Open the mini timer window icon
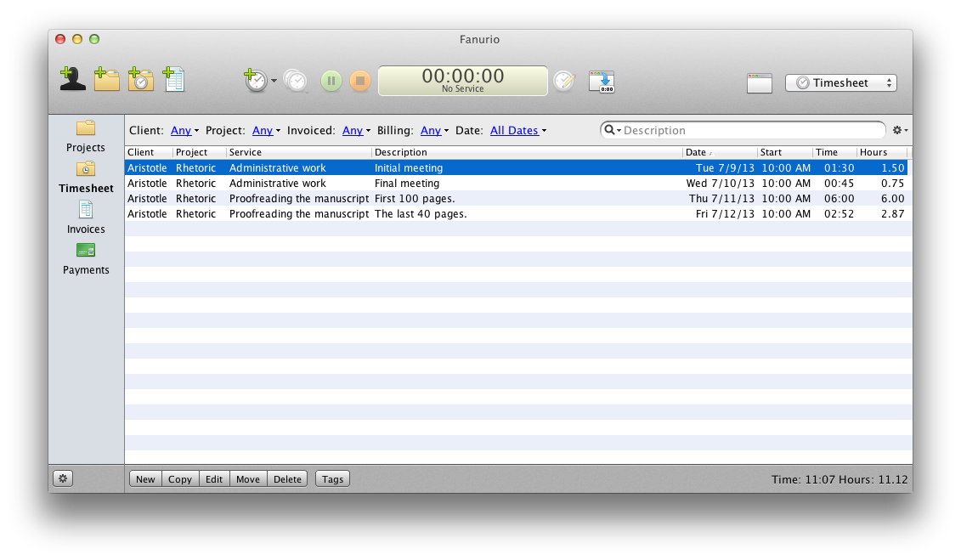Screen dimensions: 961x560 pos(602,82)
